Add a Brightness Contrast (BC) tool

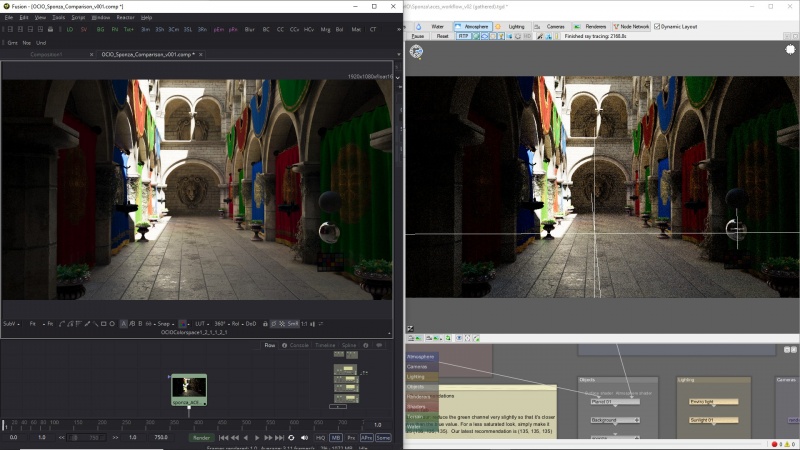point(266,30)
